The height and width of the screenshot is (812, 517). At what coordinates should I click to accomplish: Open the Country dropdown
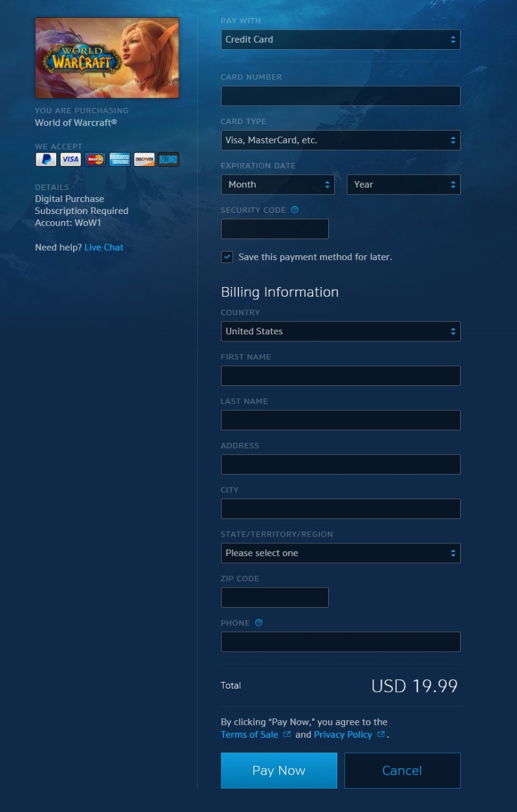point(341,332)
